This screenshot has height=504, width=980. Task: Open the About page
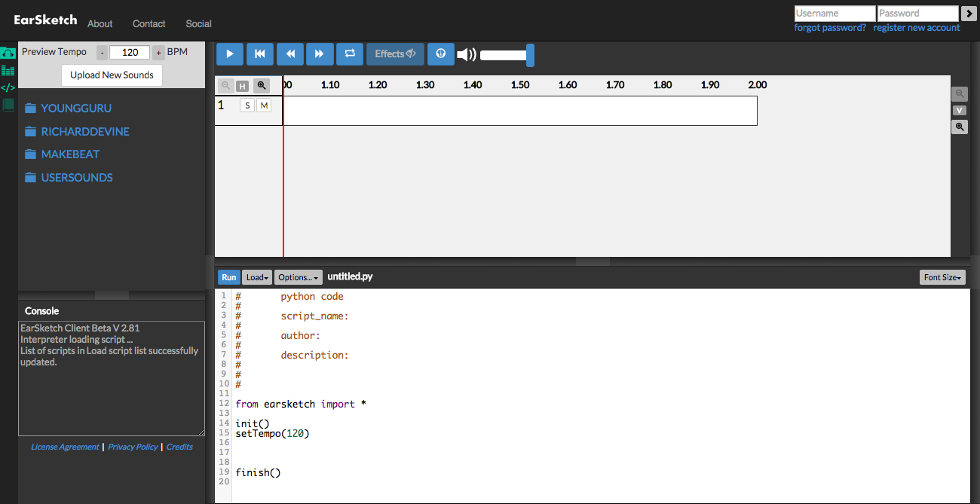point(100,24)
